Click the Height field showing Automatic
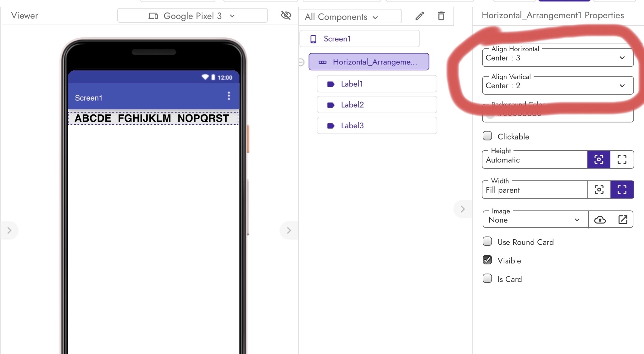 click(x=535, y=160)
